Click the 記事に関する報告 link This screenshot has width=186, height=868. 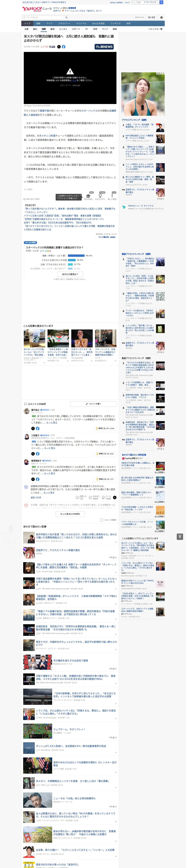[x=32, y=199]
